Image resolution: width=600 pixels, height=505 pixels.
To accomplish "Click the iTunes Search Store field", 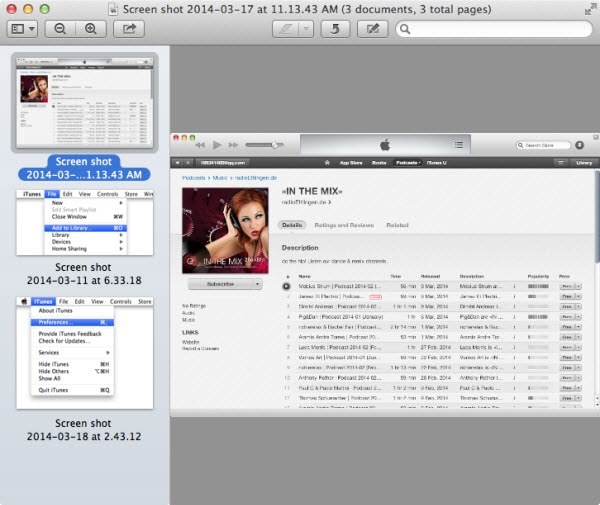I will [543, 145].
